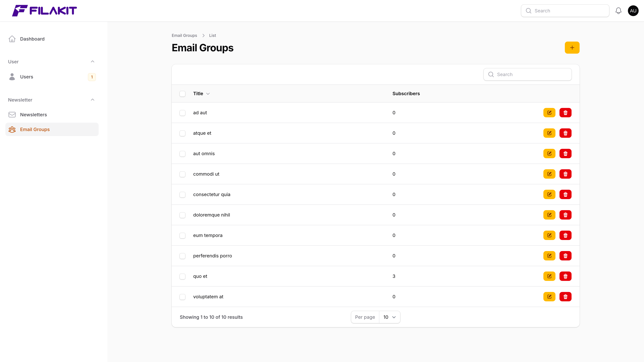644x362 pixels.
Task: Edit the 'consectetur quia' group
Action: click(x=549, y=194)
